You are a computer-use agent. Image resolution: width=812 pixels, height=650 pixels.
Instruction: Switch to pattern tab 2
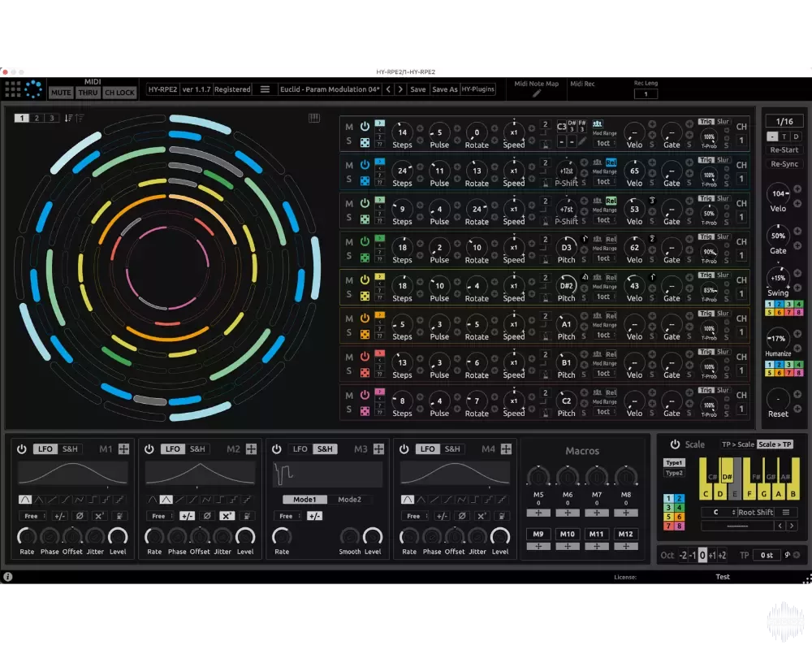[37, 118]
